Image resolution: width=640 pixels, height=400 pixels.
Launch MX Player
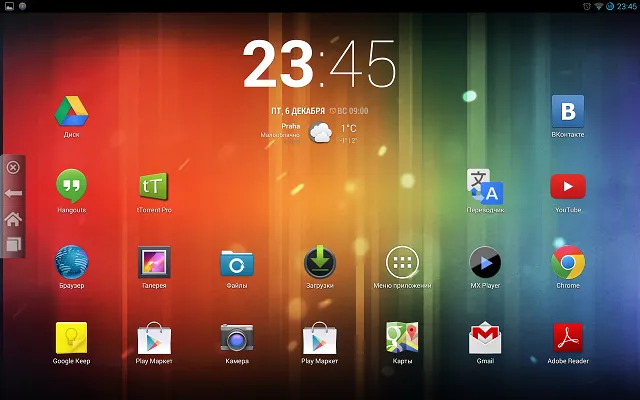[x=485, y=262]
